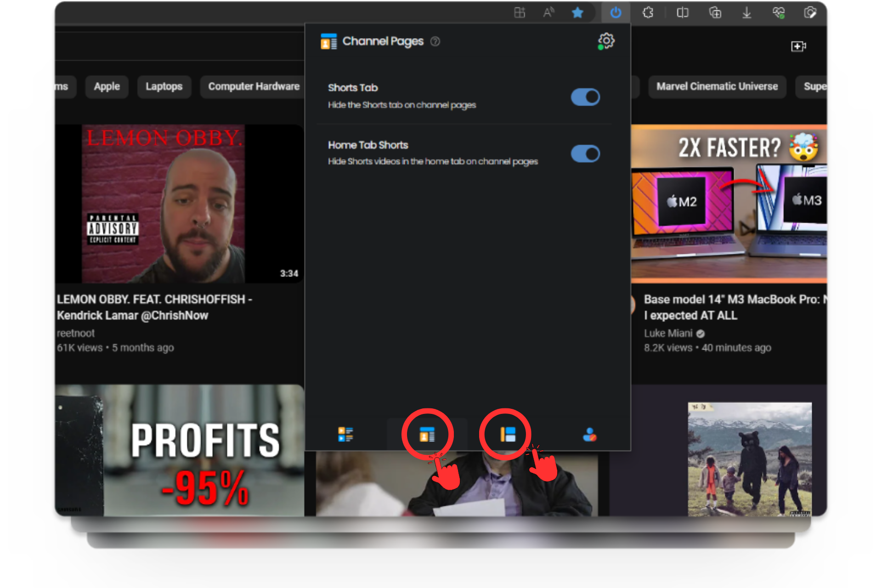This screenshot has height=588, width=882.
Task: Open the browser downloads arrow icon
Action: coord(747,12)
